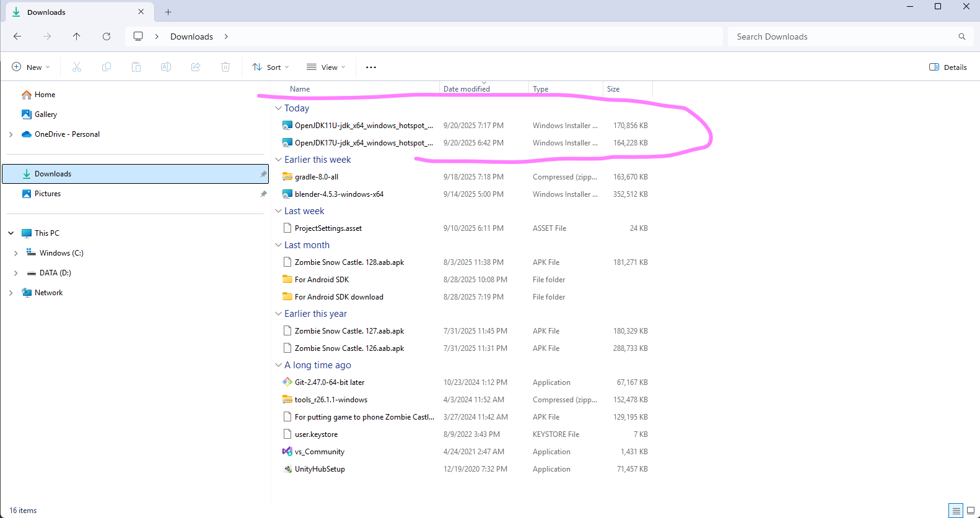The height and width of the screenshot is (518, 980).
Task: Go back with the Back arrow
Action: click(x=17, y=37)
